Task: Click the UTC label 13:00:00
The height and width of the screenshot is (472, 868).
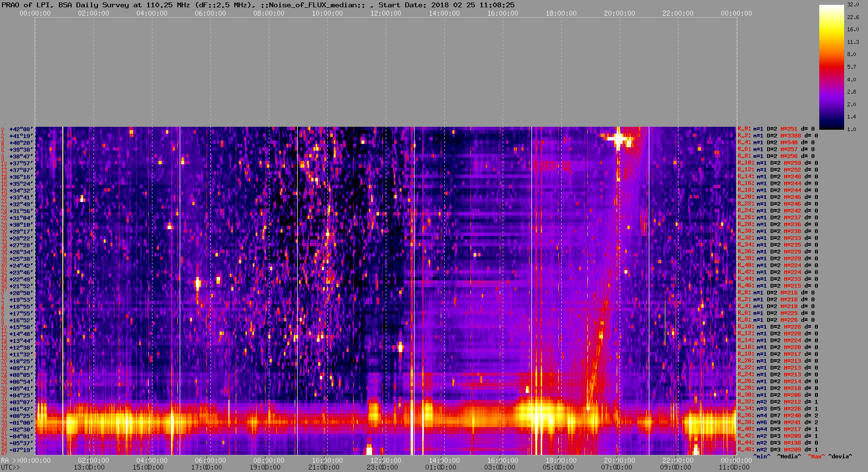Action: [89, 468]
